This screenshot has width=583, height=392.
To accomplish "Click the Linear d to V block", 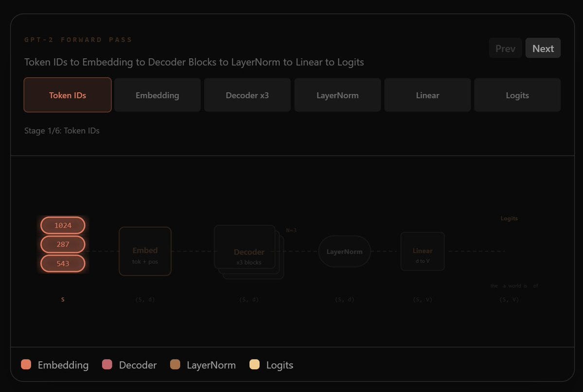I will pyautogui.click(x=423, y=251).
